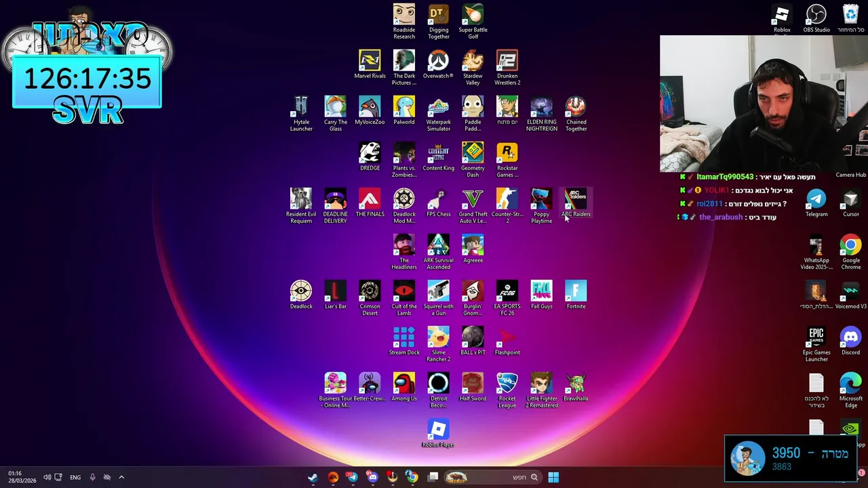Toggle microphone icon in system tray

(x=92, y=477)
